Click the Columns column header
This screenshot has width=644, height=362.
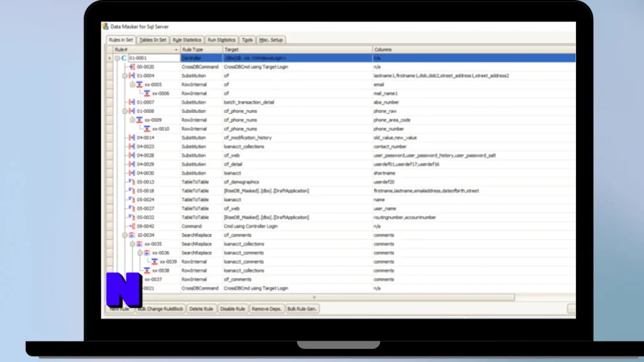pyautogui.click(x=474, y=49)
